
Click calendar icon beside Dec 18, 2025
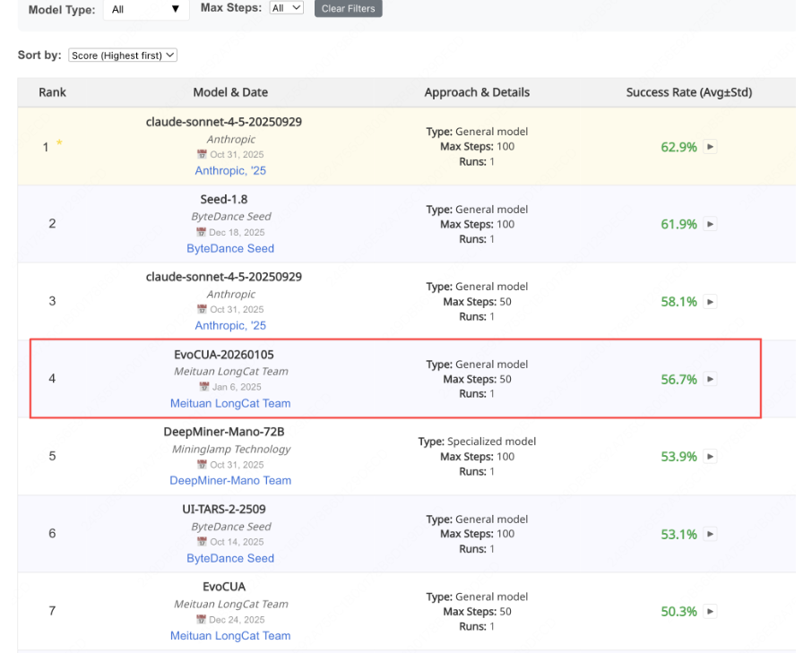202,232
